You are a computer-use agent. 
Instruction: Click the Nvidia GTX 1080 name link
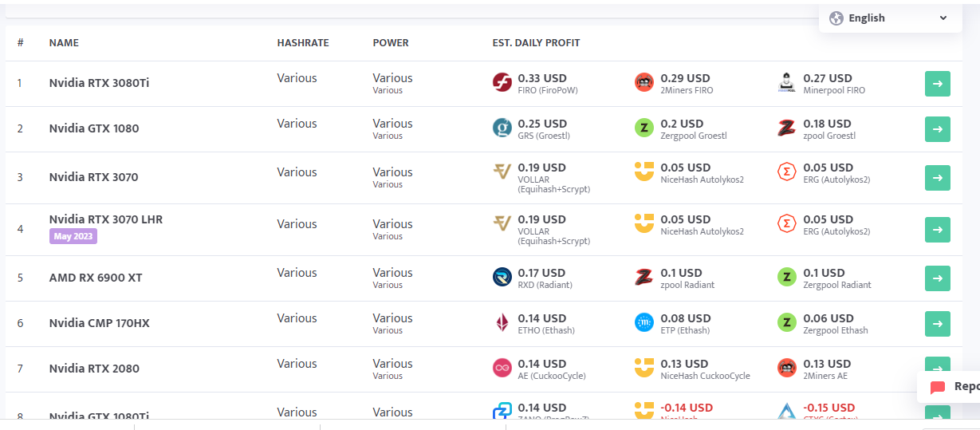(x=94, y=128)
